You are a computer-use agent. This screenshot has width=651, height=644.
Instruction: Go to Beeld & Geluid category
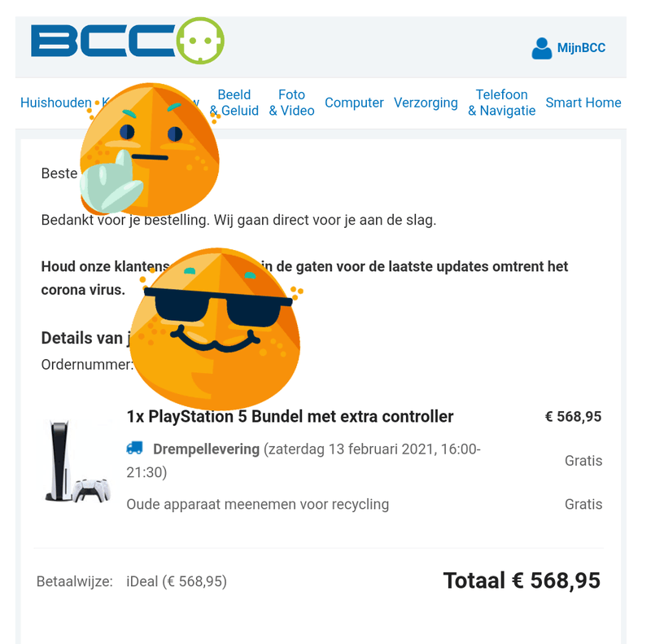[x=234, y=103]
